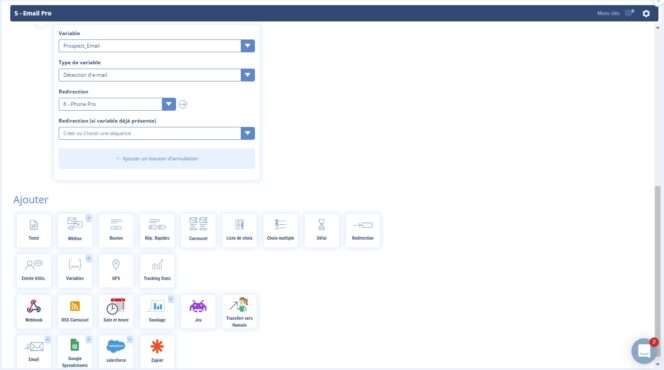Add a GPS location block

point(116,271)
